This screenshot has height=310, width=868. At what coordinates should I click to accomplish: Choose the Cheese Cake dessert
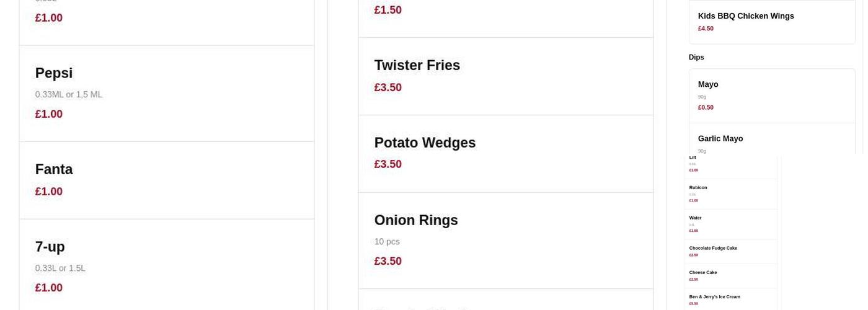coord(703,273)
